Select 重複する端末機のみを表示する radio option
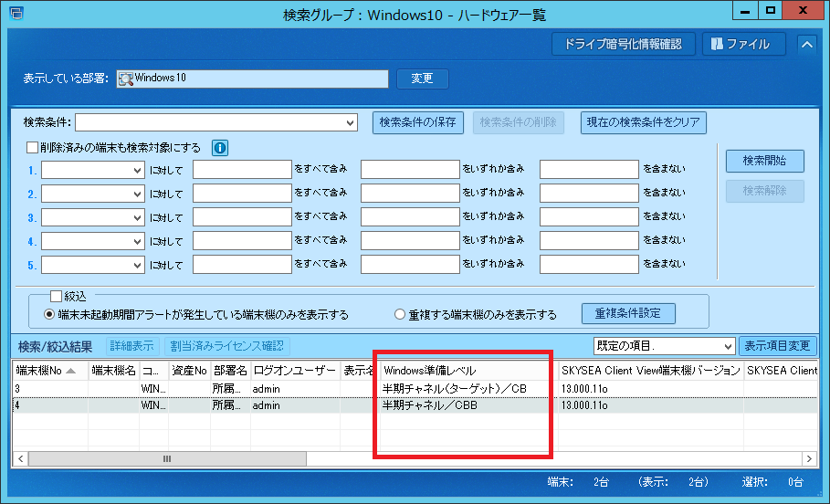The height and width of the screenshot is (504, 830). click(x=400, y=314)
